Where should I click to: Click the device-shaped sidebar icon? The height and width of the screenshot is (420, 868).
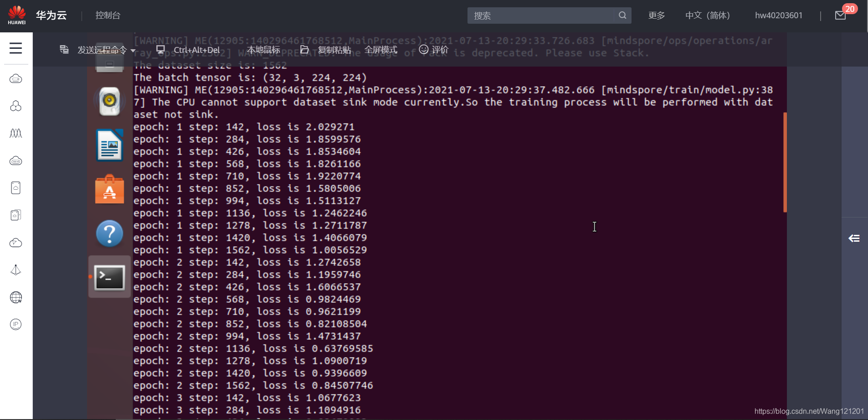coord(16,188)
